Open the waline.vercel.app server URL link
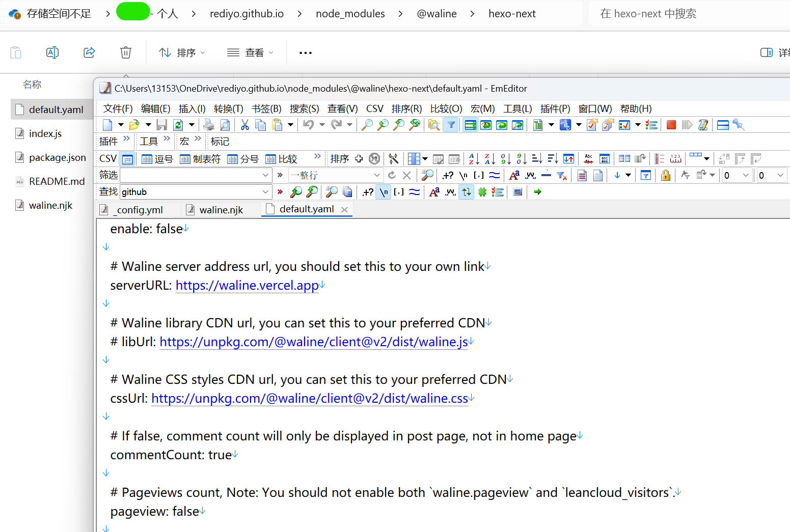 click(x=247, y=286)
